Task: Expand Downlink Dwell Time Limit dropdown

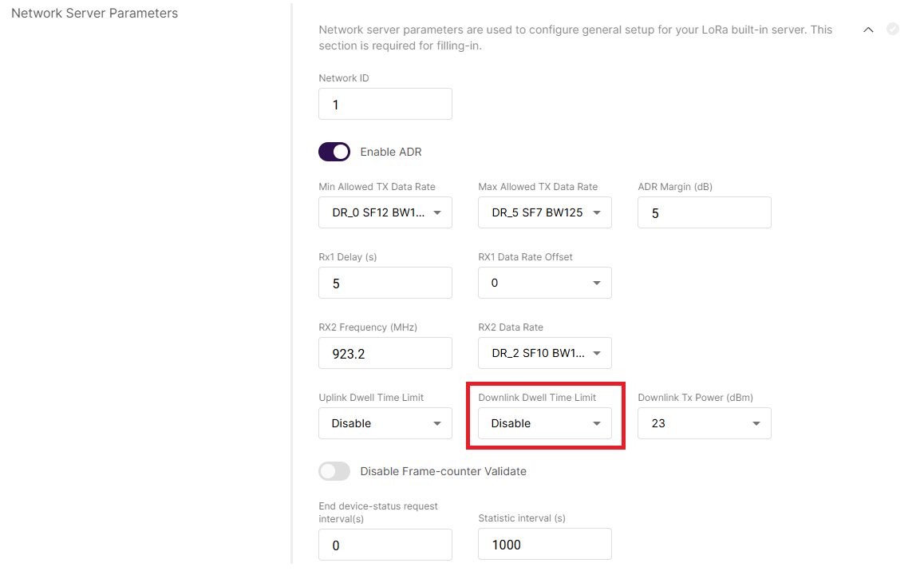Action: pos(545,423)
